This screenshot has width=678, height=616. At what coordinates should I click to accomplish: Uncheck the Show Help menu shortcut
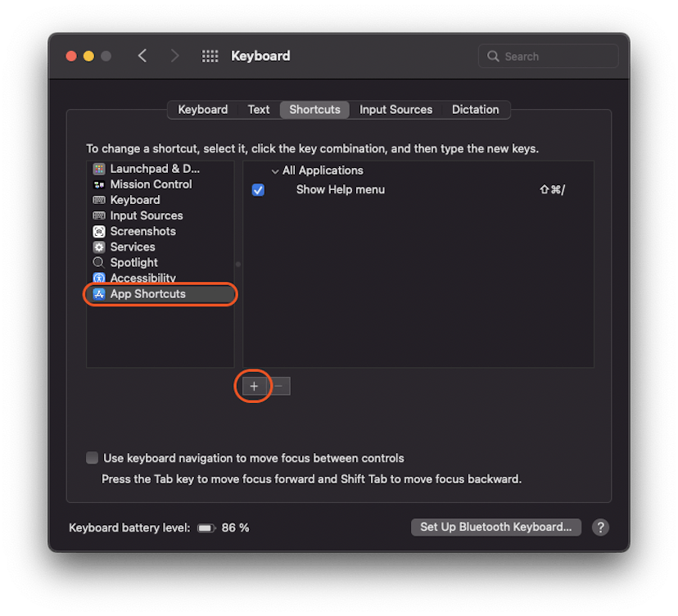(258, 189)
